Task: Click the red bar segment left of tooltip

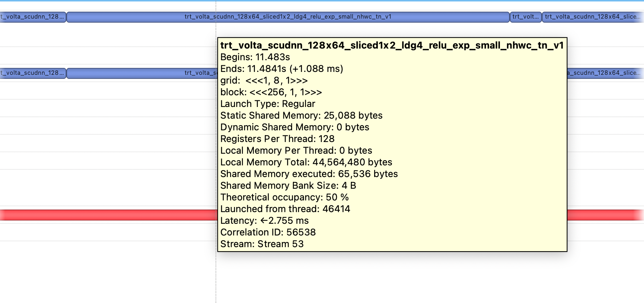Action: coord(109,215)
